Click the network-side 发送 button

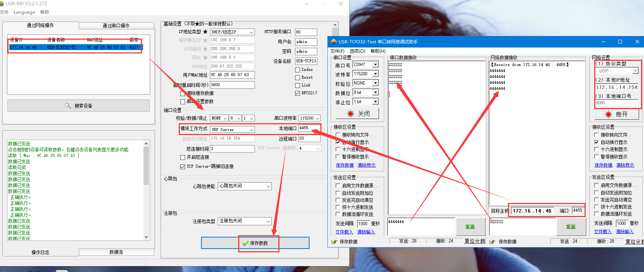click(x=571, y=227)
